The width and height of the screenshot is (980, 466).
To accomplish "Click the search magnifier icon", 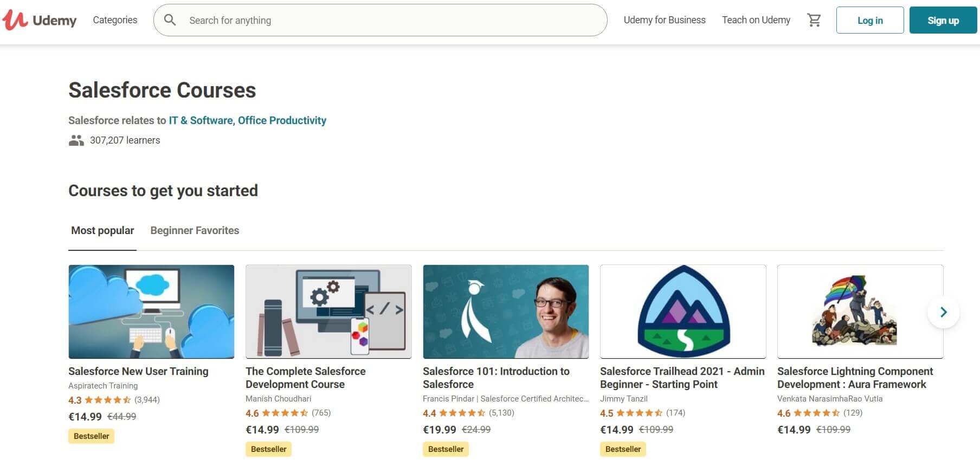I will [170, 20].
